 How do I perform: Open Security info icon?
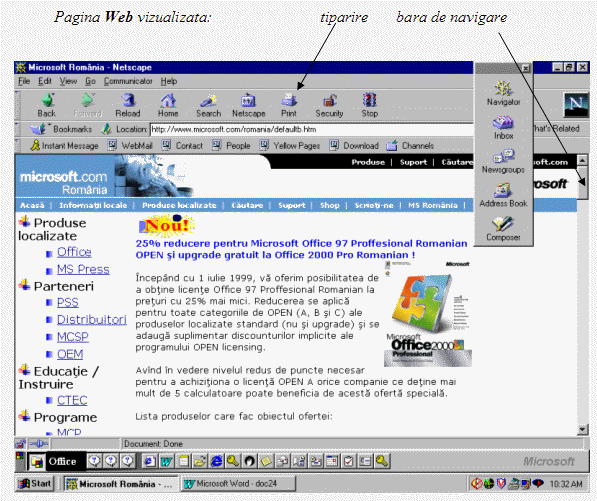click(x=329, y=105)
